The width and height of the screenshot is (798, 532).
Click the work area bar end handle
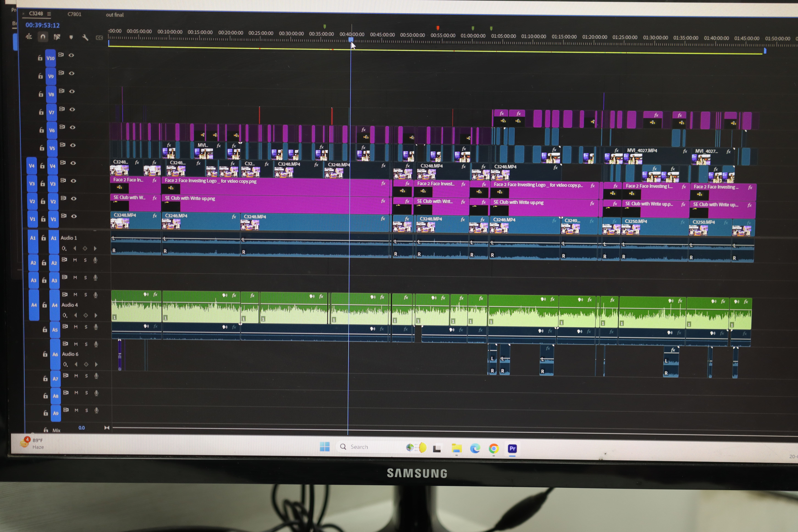tap(765, 51)
